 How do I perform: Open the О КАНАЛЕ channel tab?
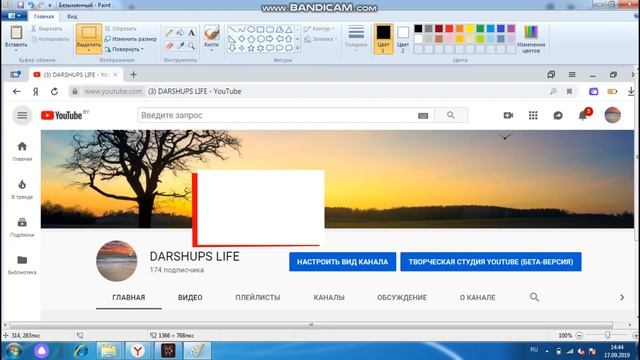tap(478, 298)
